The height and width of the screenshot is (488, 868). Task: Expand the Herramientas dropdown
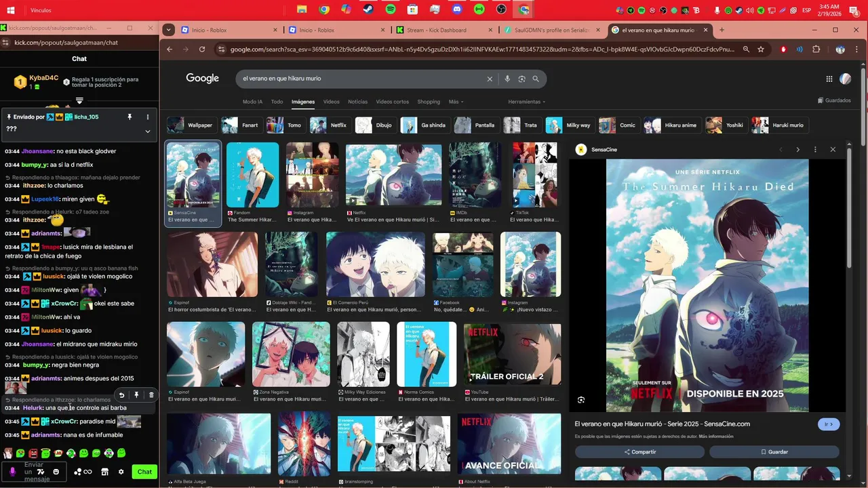pyautogui.click(x=527, y=102)
